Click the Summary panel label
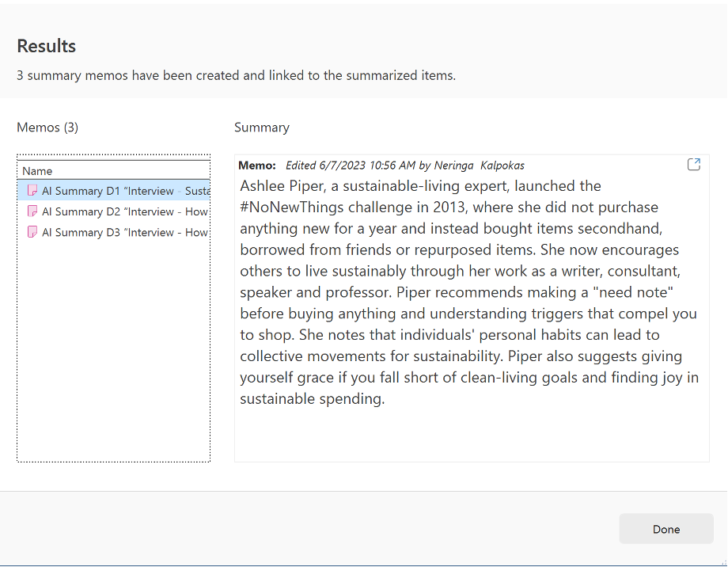This screenshot has height=567, width=728. [x=262, y=127]
